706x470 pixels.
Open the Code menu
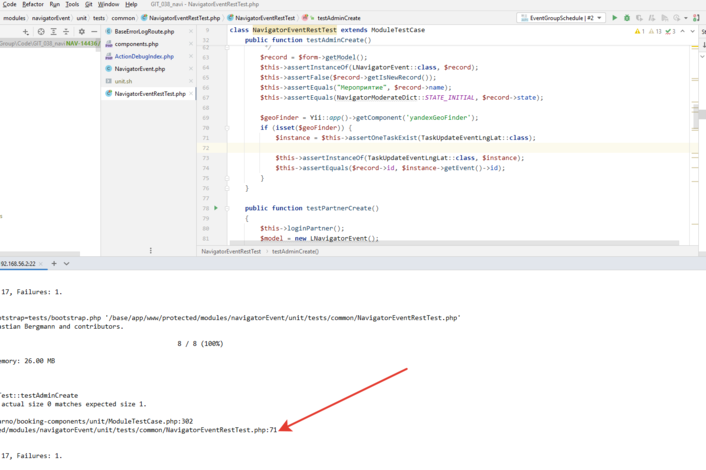click(x=9, y=4)
